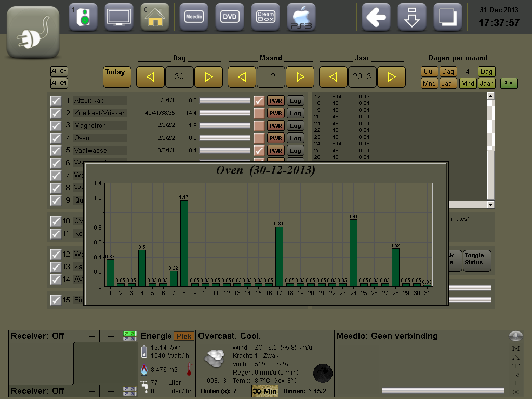532x399 pixels.
Task: Click the Toggle Status button
Action: point(477,261)
